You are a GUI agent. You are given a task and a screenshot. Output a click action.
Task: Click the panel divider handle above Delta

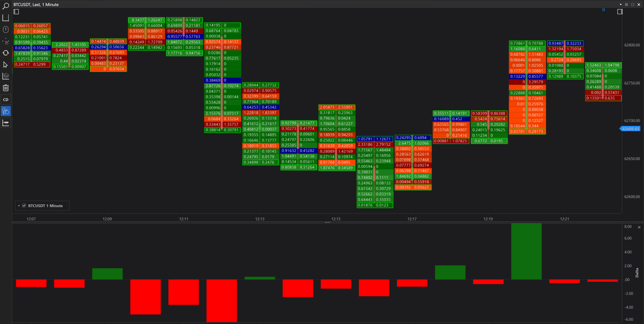pos(327,222)
